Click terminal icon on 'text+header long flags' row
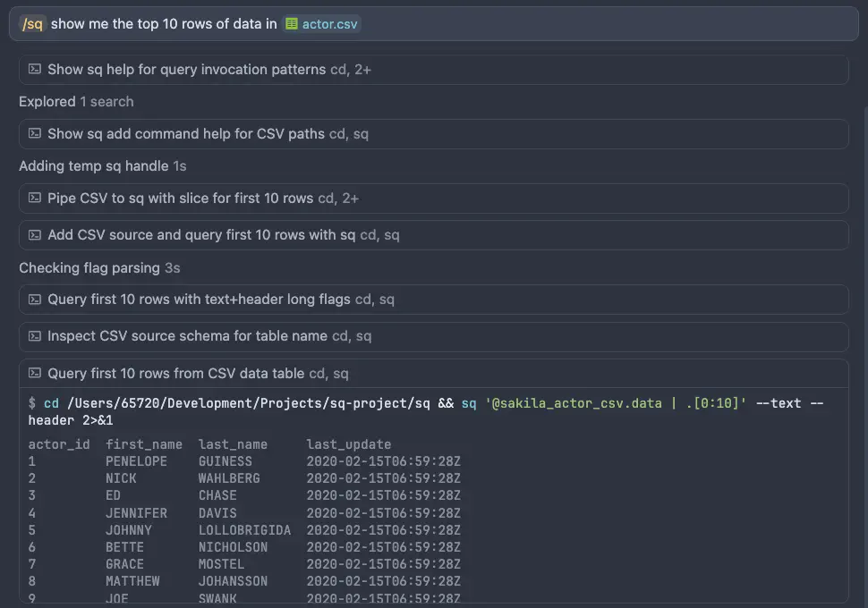Screen dimensions: 868x608 35,300
